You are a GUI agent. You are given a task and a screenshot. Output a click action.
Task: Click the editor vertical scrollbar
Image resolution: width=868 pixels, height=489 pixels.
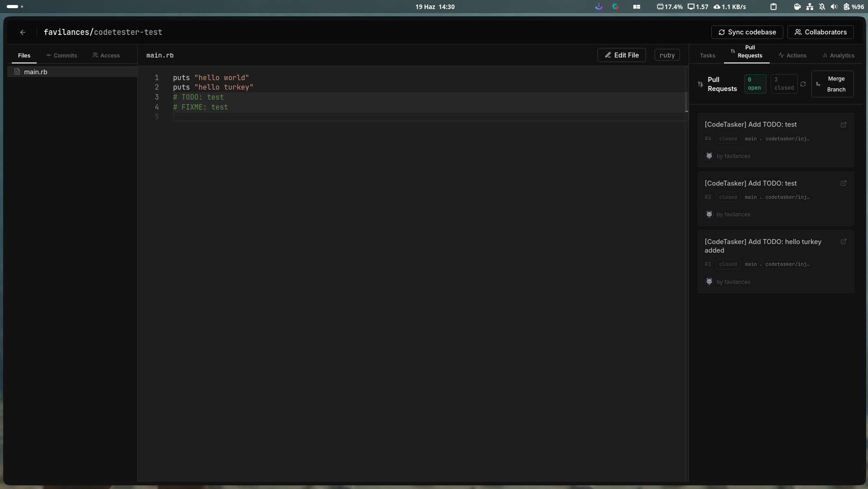tap(686, 102)
